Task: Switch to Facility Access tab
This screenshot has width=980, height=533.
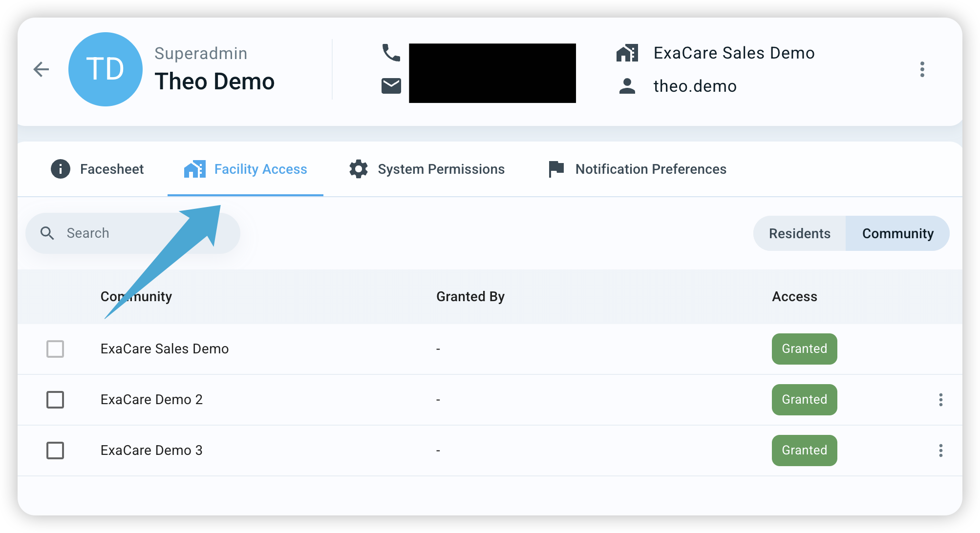Action: 245,169
